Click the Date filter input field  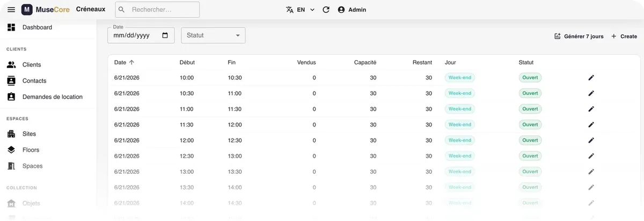[x=141, y=35]
